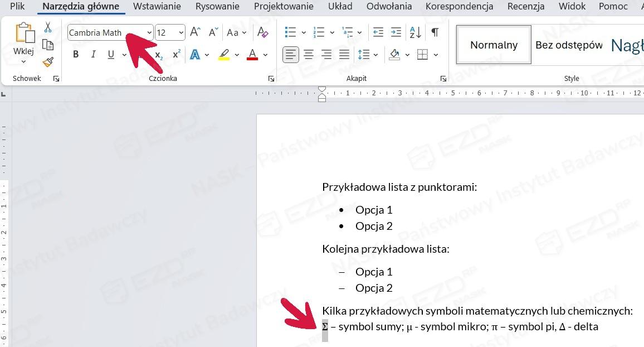Decrease the paragraph indent
This screenshot has height=347, width=644.
click(x=378, y=32)
